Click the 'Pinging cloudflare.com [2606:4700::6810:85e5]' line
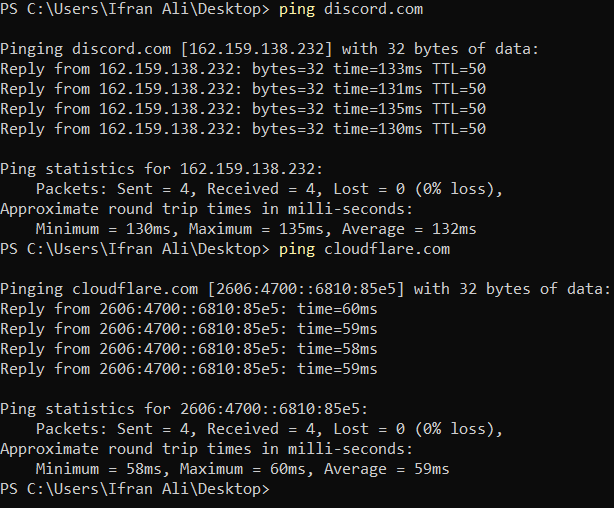The image size is (614, 508). coord(305,289)
